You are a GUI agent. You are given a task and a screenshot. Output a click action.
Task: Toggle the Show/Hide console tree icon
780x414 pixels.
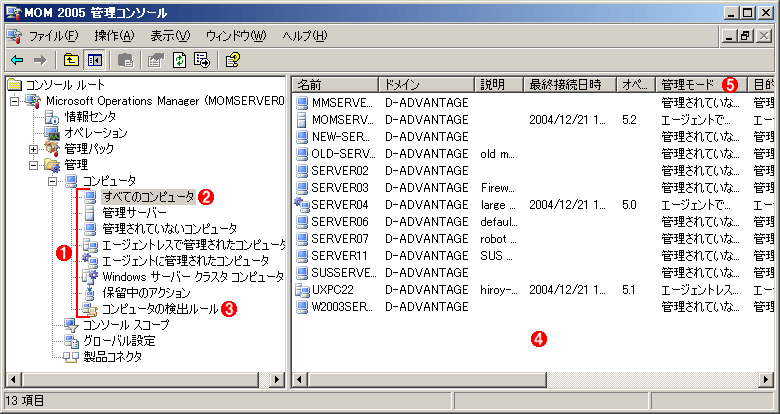pyautogui.click(x=95, y=60)
